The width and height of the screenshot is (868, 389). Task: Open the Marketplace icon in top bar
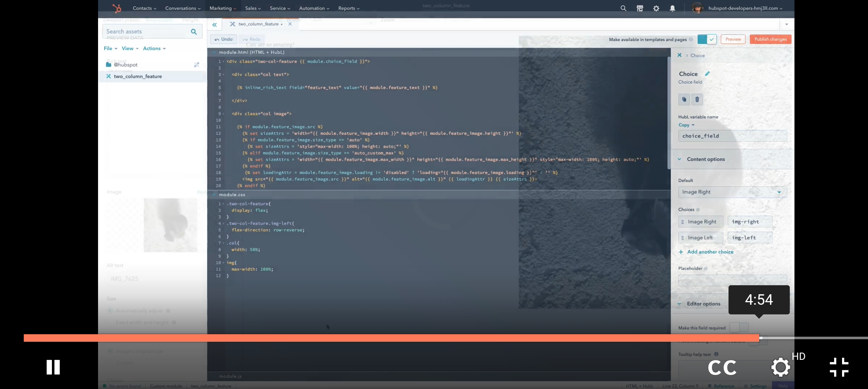coord(640,8)
